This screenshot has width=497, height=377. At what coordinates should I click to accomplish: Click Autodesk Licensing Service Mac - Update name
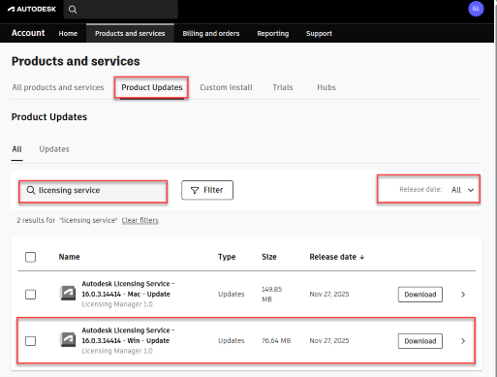pos(128,289)
